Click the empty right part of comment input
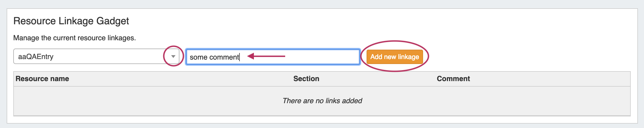This screenshot has height=128, width=644. pyautogui.click(x=327, y=57)
